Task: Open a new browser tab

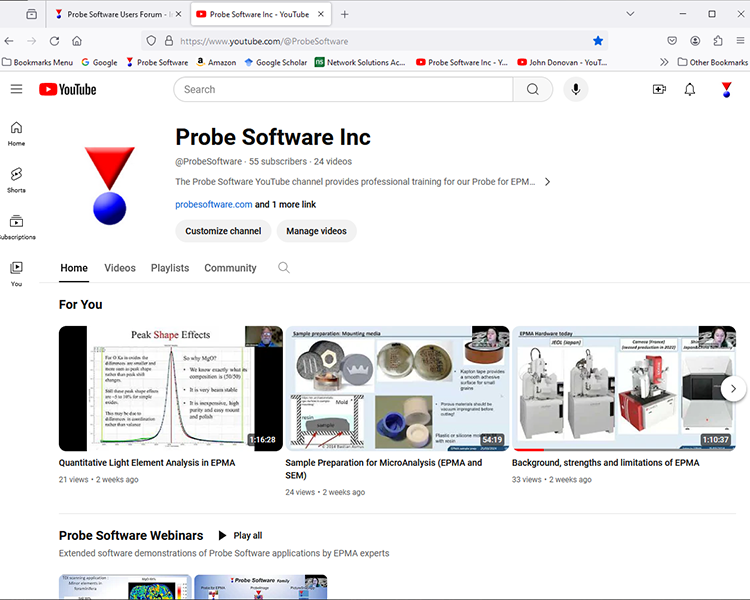Action: (344, 14)
